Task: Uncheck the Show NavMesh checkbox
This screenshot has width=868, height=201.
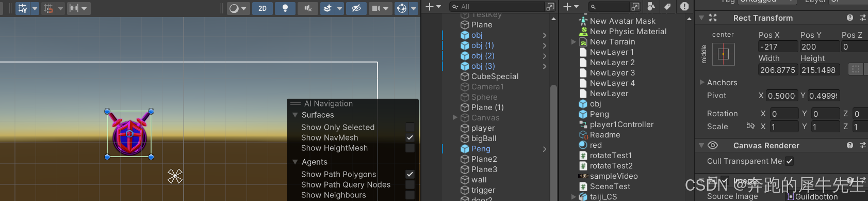Action: 410,137
